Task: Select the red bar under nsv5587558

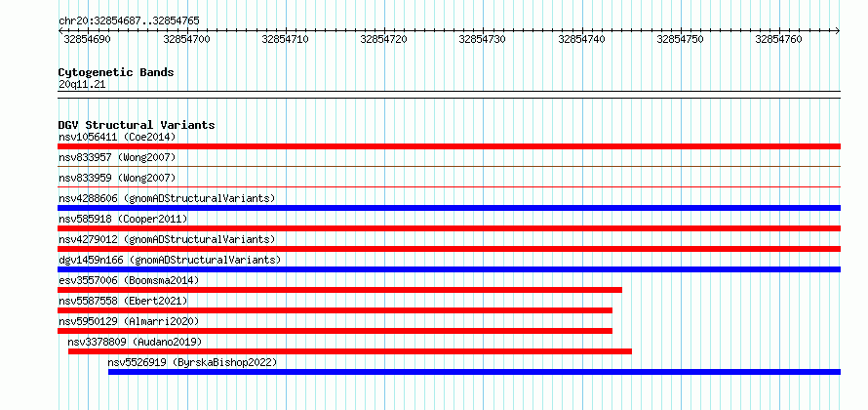Action: coord(335,310)
